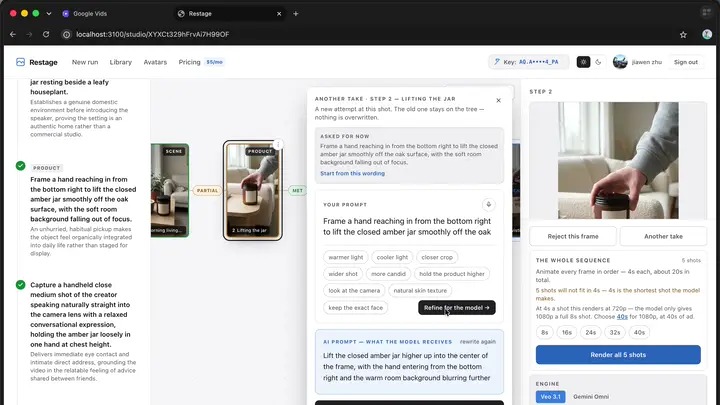Go to the Avatars page
The width and height of the screenshot is (720, 405).
155,62
